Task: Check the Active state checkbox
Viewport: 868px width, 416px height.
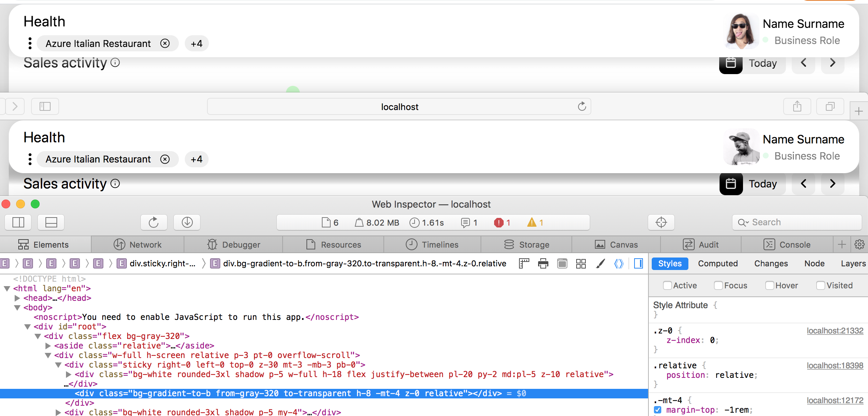Action: pyautogui.click(x=668, y=285)
